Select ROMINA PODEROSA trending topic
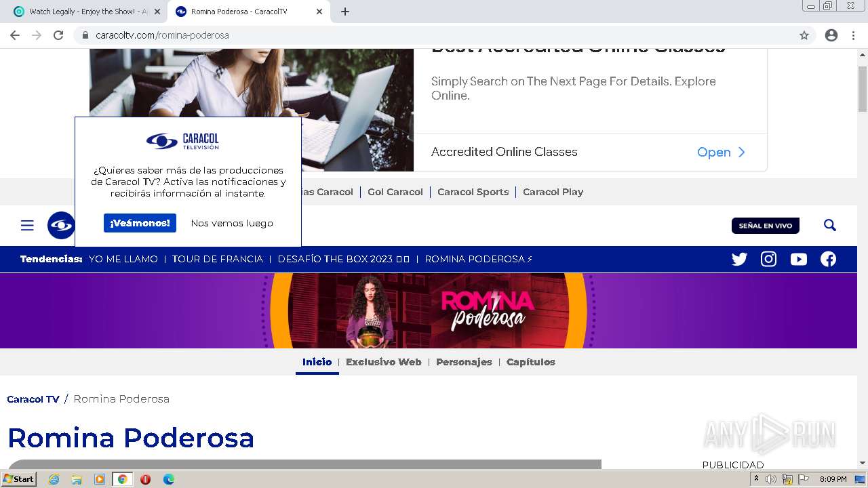Image resolution: width=868 pixels, height=488 pixels. point(479,259)
